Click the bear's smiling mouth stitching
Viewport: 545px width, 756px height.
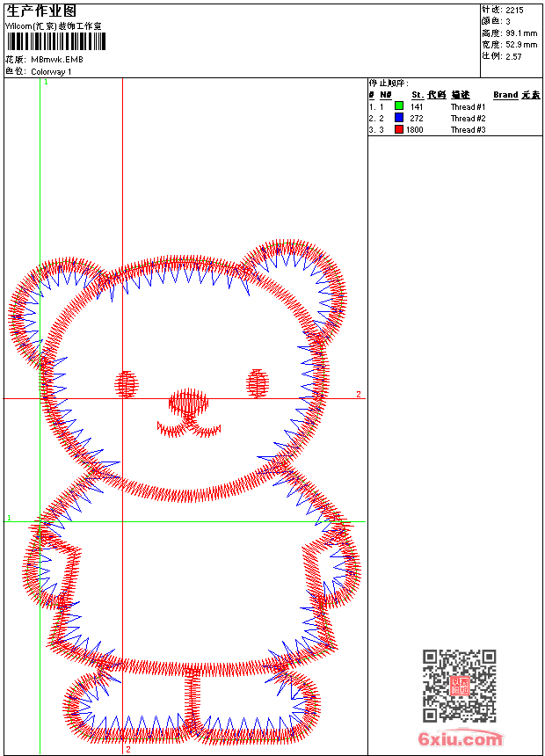click(x=189, y=428)
